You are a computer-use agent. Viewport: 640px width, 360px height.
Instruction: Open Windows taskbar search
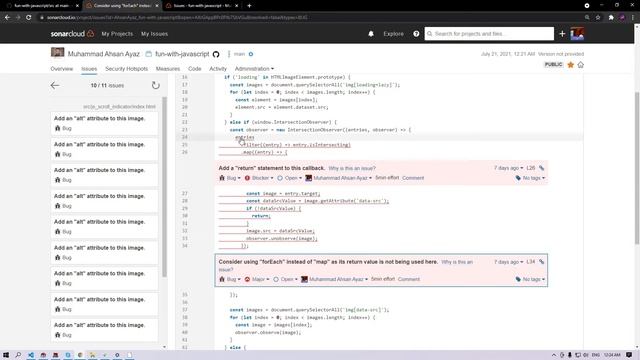click(18, 355)
